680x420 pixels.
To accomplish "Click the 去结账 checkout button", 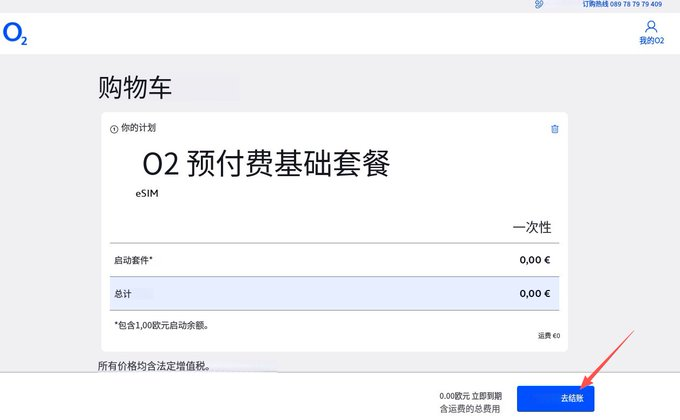I will click(555, 398).
